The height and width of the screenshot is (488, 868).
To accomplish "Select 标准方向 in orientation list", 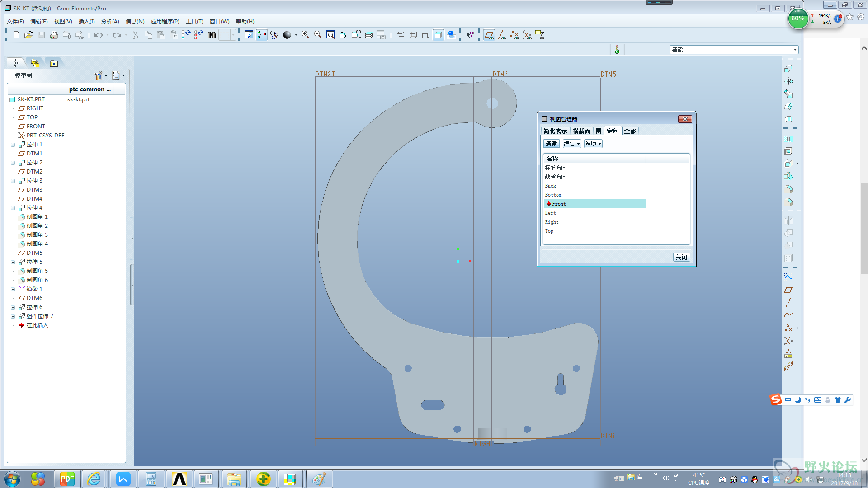I will (556, 168).
